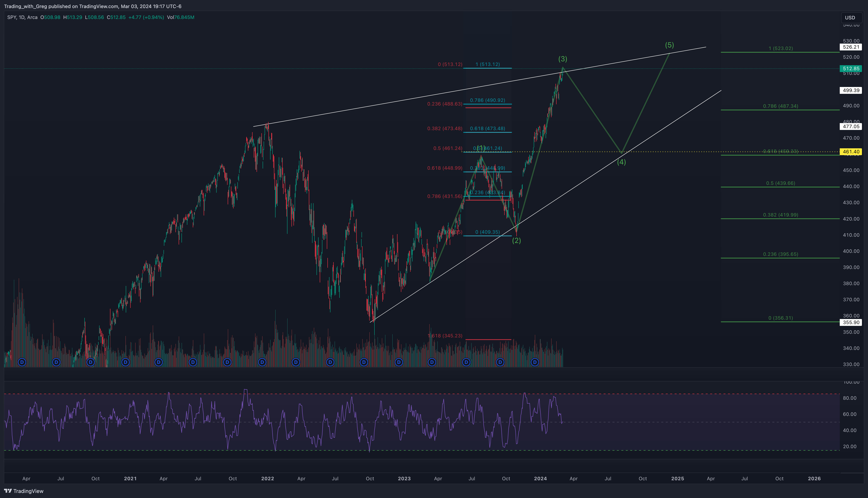The width and height of the screenshot is (868, 498).
Task: Click the 2024 label on time axis
Action: 541,478
